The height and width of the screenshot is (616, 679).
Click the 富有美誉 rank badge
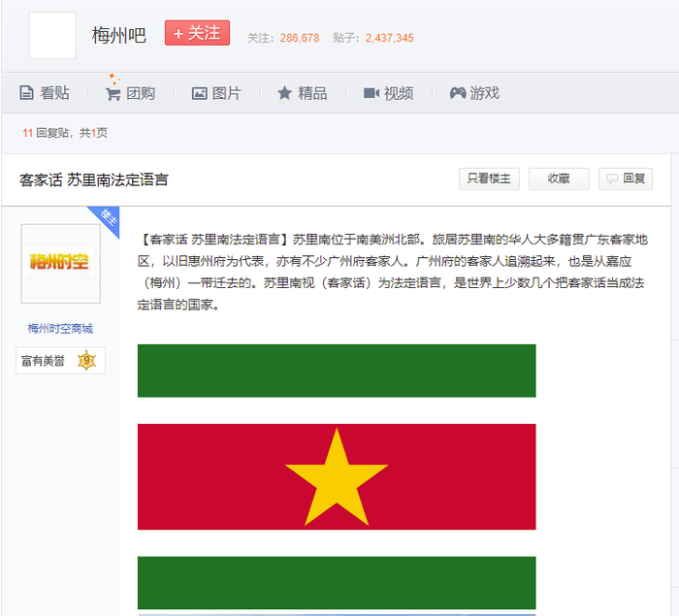click(60, 361)
